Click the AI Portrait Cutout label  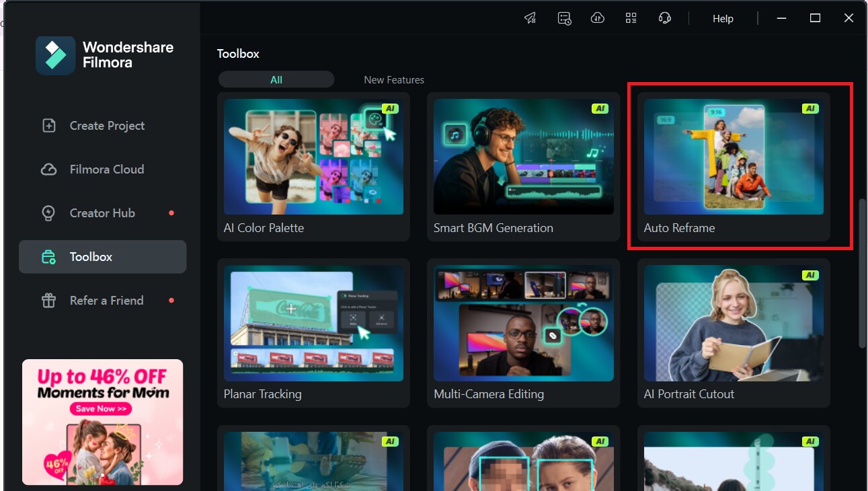[689, 394]
